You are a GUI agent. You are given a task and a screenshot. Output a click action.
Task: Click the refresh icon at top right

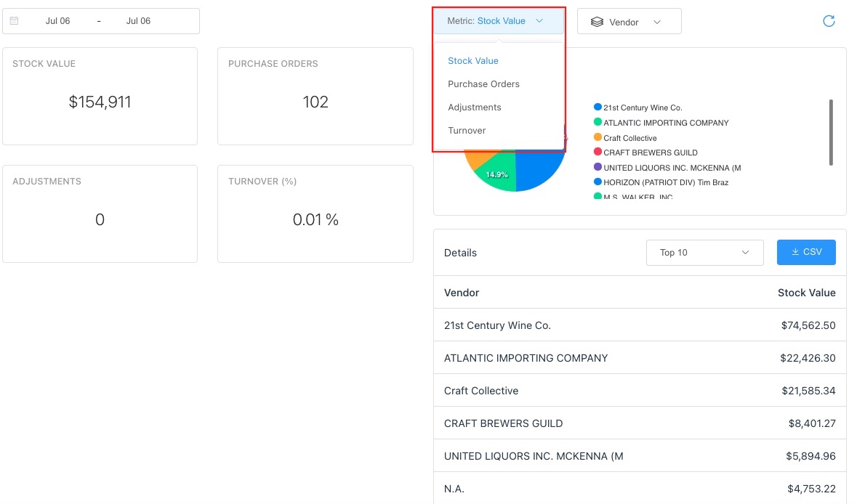tap(828, 21)
